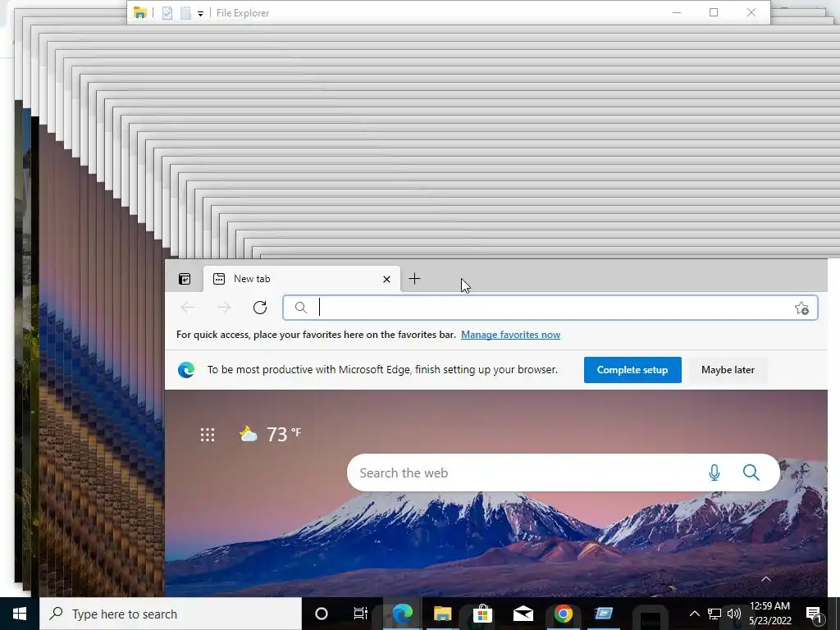Maximize the File Explorer window
Viewport: 840px width, 630px height.
click(x=714, y=12)
